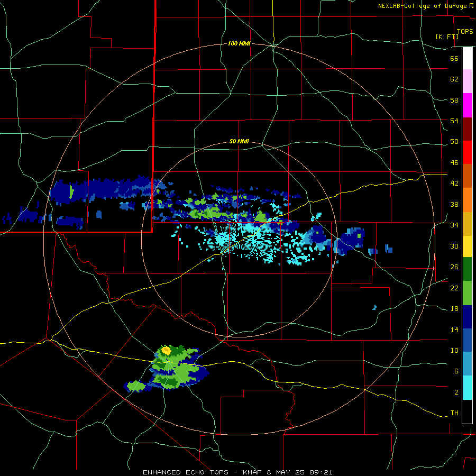Image resolution: width=476 pixels, height=476 pixels.
Task: Click the TH legend label
Action: pyautogui.click(x=454, y=413)
